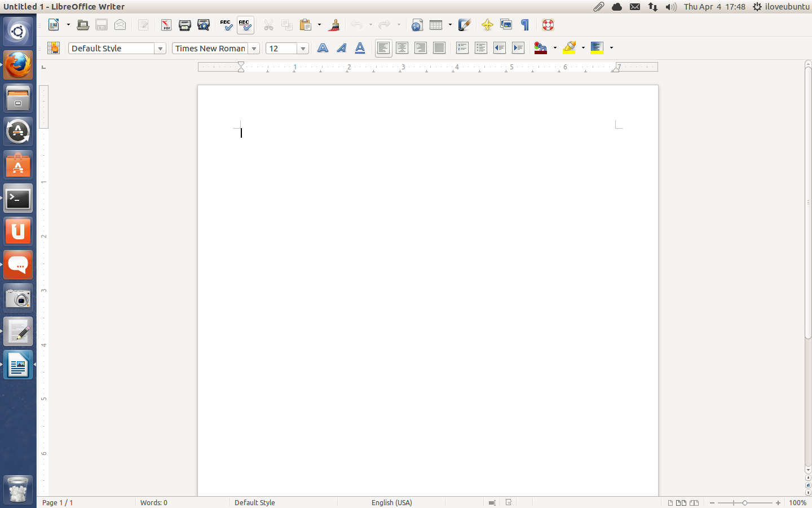Image resolution: width=812 pixels, height=508 pixels.
Task: Open iloveubuntu session menu
Action: click(x=781, y=7)
